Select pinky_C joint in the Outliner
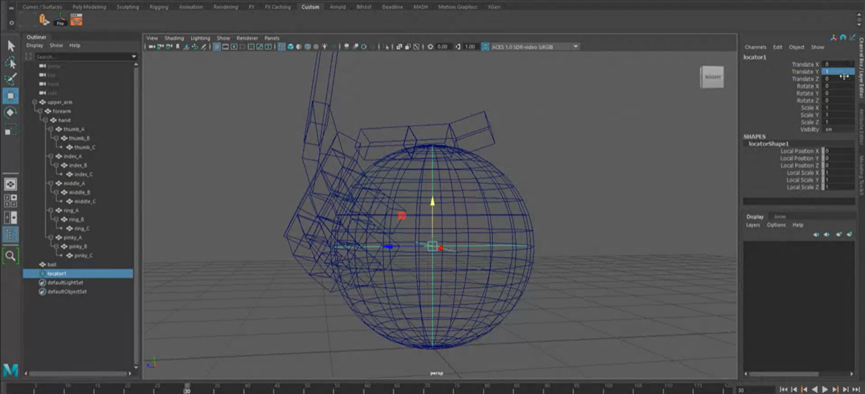This screenshot has width=865, height=394. [83, 255]
